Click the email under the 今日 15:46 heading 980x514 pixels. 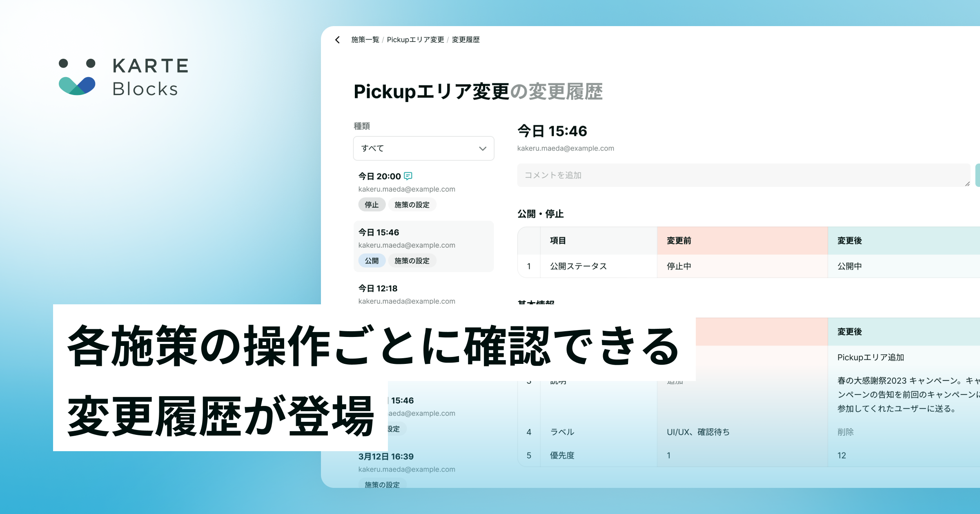[566, 148]
